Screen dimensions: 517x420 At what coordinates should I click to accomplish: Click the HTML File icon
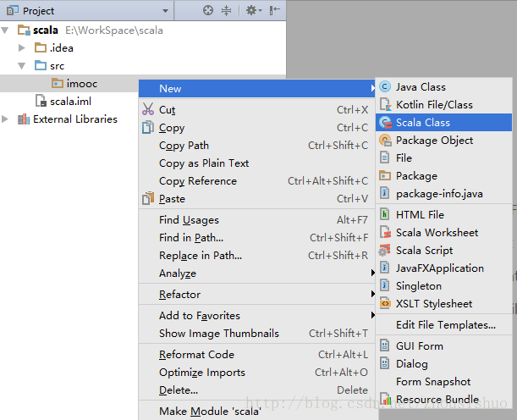coord(384,213)
